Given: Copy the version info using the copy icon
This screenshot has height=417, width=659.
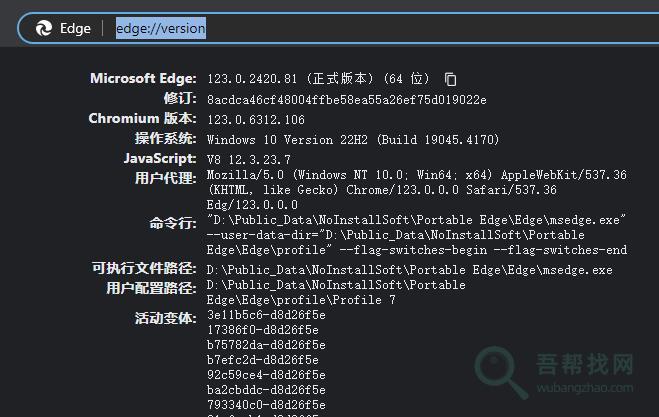Looking at the screenshot, I should (451, 79).
